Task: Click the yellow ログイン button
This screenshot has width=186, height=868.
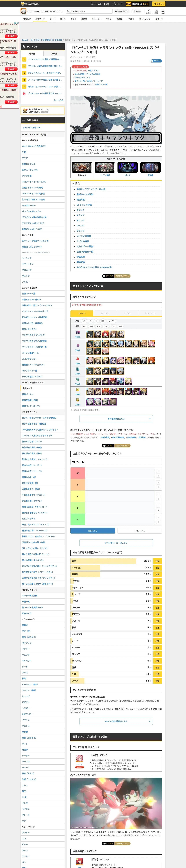Action: click(159, 4)
